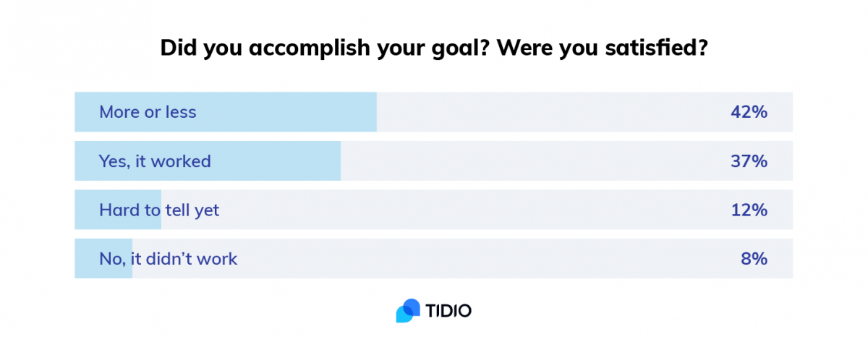Click the blue filled portion of 'More or less' bar
The image size is (868, 342).
point(226,112)
